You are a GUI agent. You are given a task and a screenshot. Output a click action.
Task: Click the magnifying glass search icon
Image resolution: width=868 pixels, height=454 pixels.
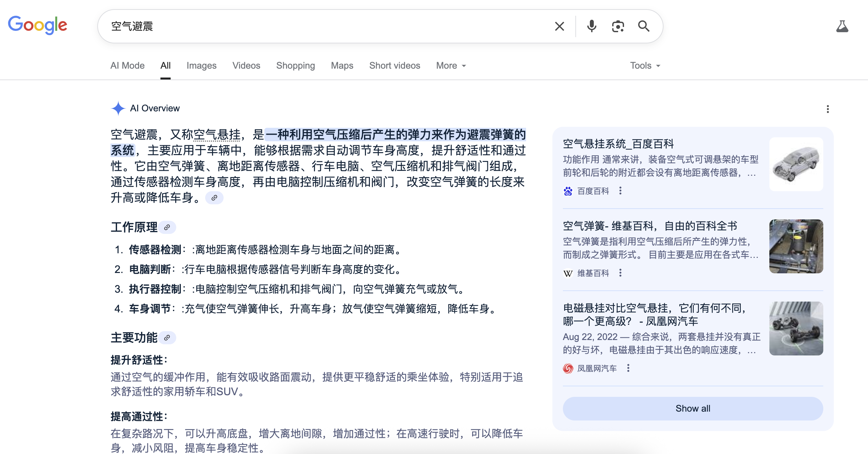643,26
